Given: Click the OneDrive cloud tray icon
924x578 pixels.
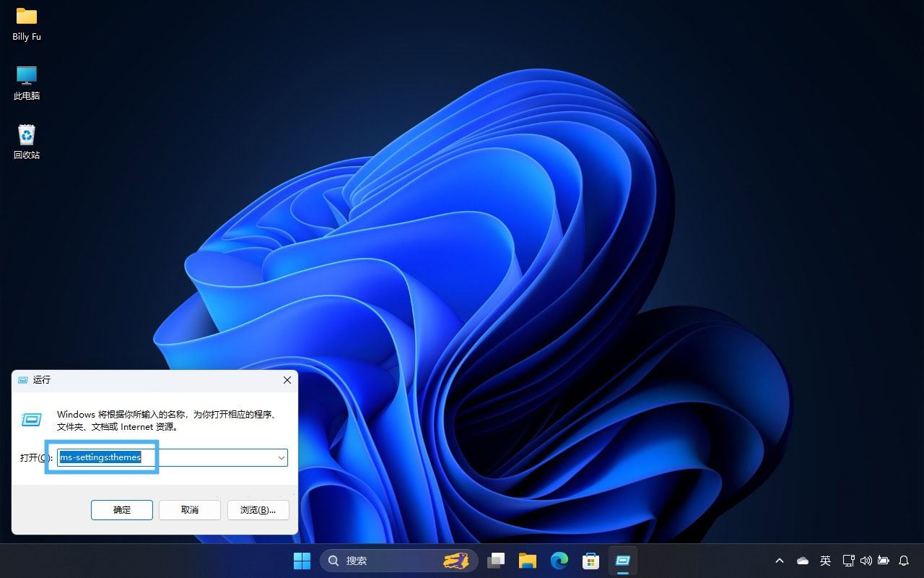Looking at the screenshot, I should [803, 561].
